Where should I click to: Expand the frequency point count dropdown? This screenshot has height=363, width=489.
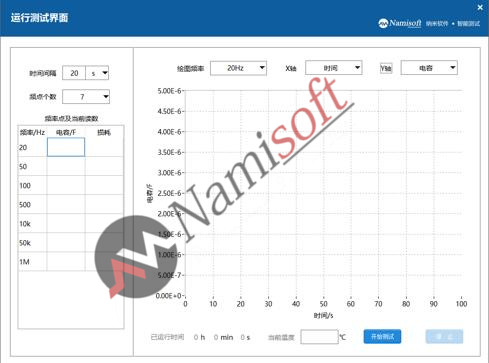[x=86, y=97]
